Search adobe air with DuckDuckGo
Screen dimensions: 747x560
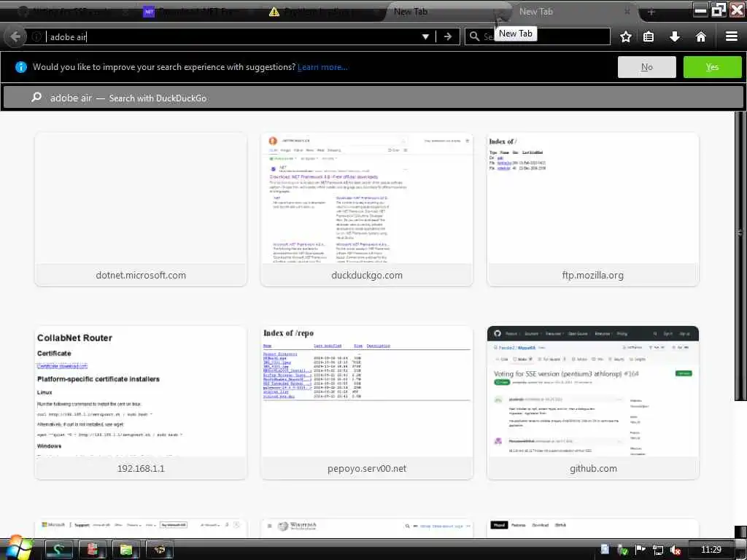click(x=373, y=98)
